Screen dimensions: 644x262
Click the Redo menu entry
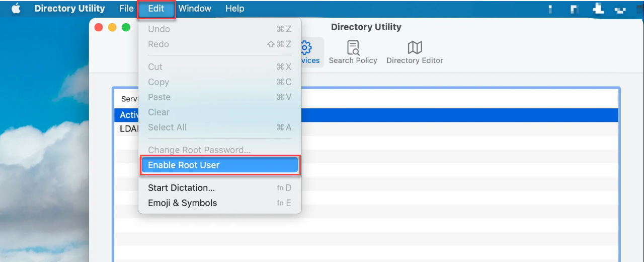coord(220,44)
